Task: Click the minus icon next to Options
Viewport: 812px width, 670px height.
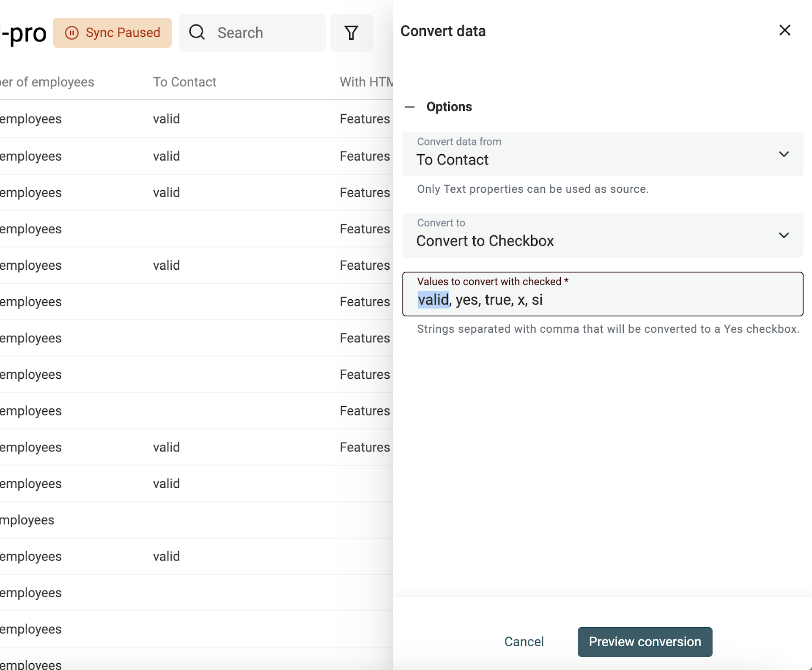Action: point(409,107)
